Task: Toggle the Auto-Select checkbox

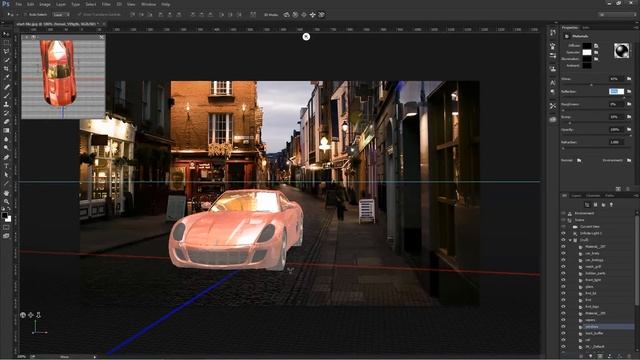Action: 25,15
